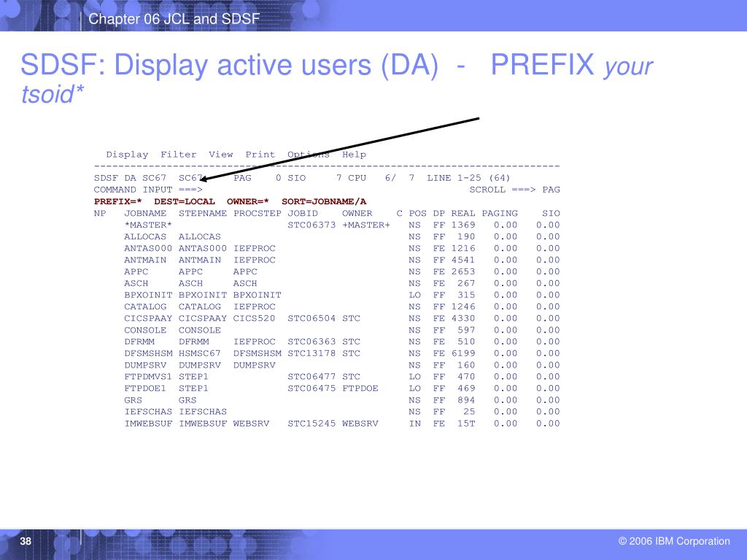Viewport: 747px width, 560px height.
Task: Click the OWNER=* setting text
Action: [248, 201]
